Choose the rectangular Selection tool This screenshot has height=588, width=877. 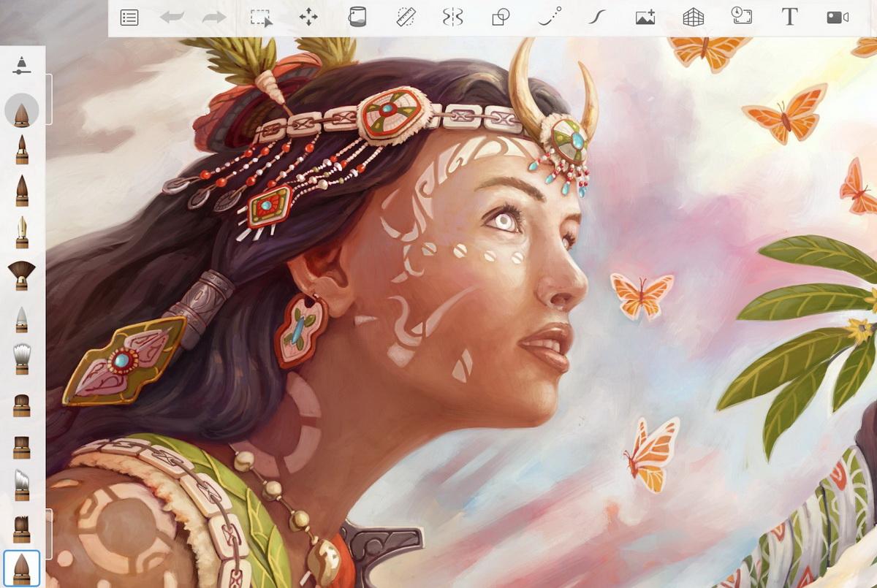click(261, 18)
